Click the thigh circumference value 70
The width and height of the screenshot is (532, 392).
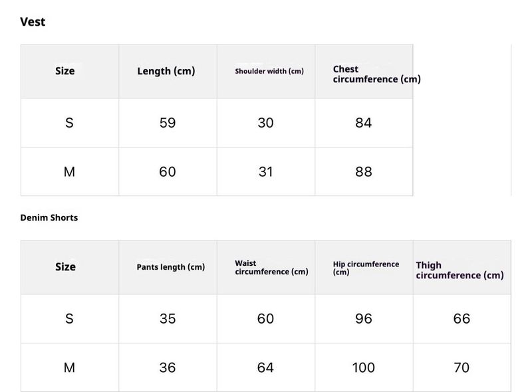(462, 367)
